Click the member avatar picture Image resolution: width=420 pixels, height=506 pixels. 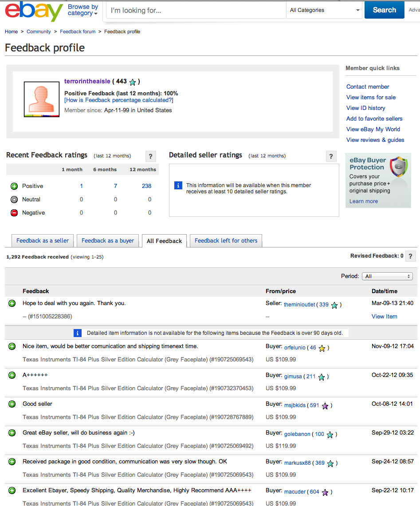pos(42,99)
